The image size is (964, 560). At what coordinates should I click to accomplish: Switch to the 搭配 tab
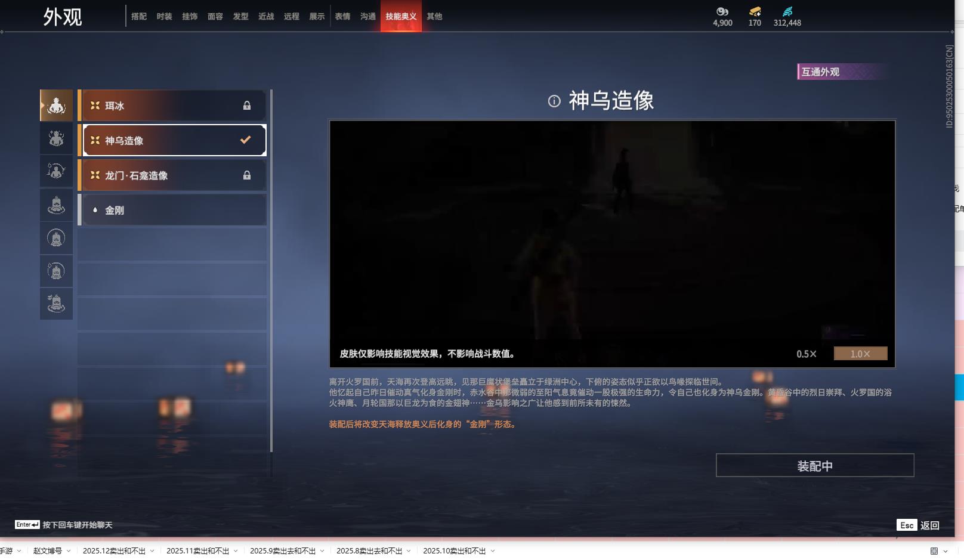[x=139, y=17]
